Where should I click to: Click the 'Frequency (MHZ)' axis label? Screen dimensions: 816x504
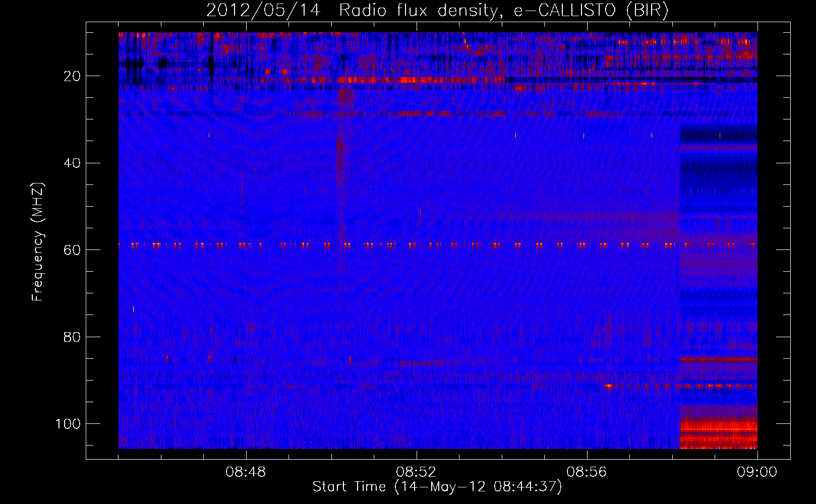pos(38,242)
